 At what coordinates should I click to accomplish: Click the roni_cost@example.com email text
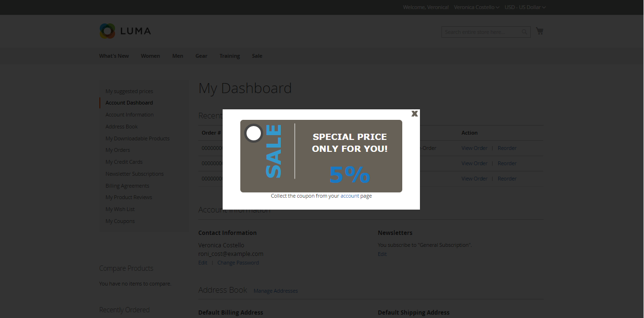(231, 254)
